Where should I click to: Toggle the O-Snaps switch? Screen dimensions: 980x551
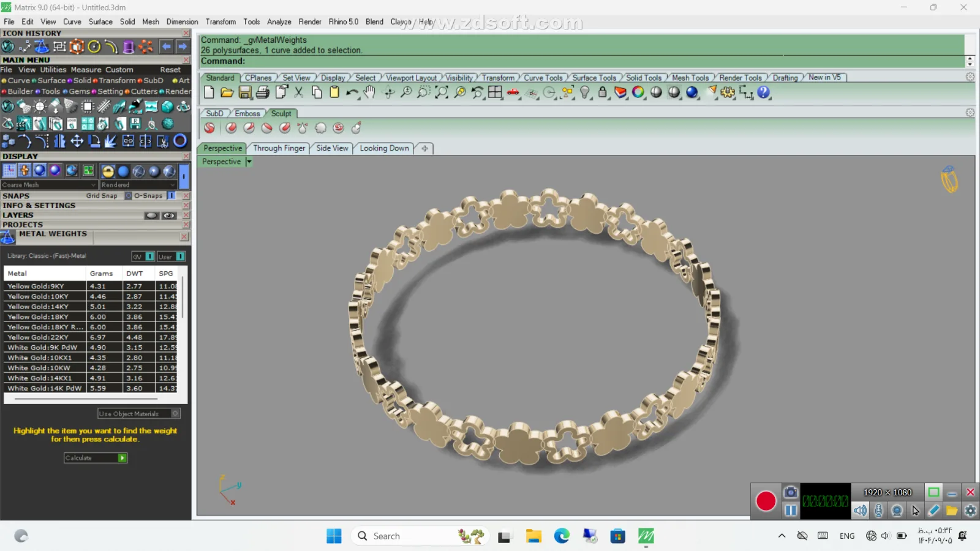tap(171, 196)
